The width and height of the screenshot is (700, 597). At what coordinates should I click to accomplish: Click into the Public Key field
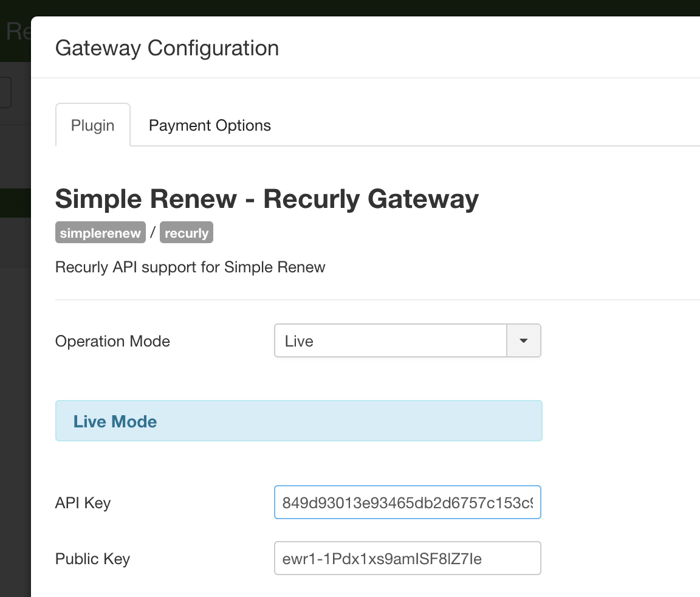[x=407, y=558]
